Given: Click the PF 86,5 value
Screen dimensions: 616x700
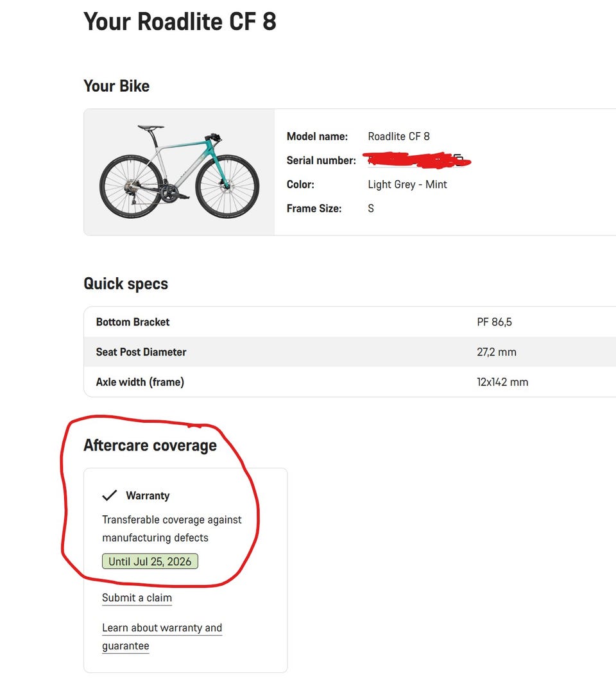Looking at the screenshot, I should (494, 322).
